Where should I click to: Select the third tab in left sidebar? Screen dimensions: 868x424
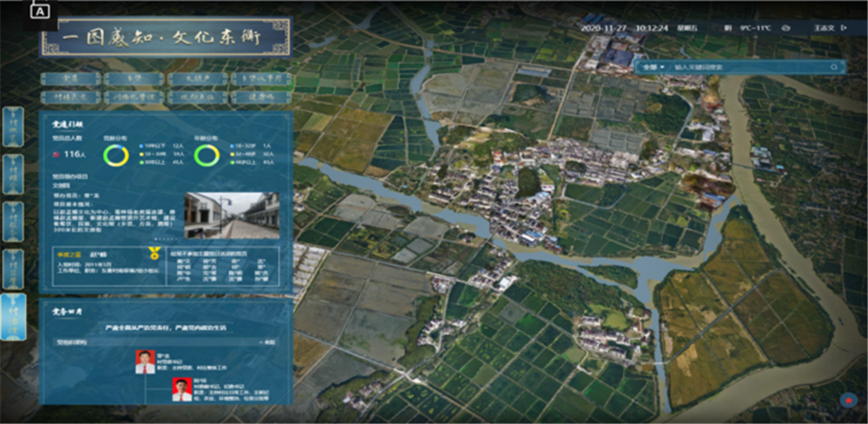pyautogui.click(x=13, y=222)
